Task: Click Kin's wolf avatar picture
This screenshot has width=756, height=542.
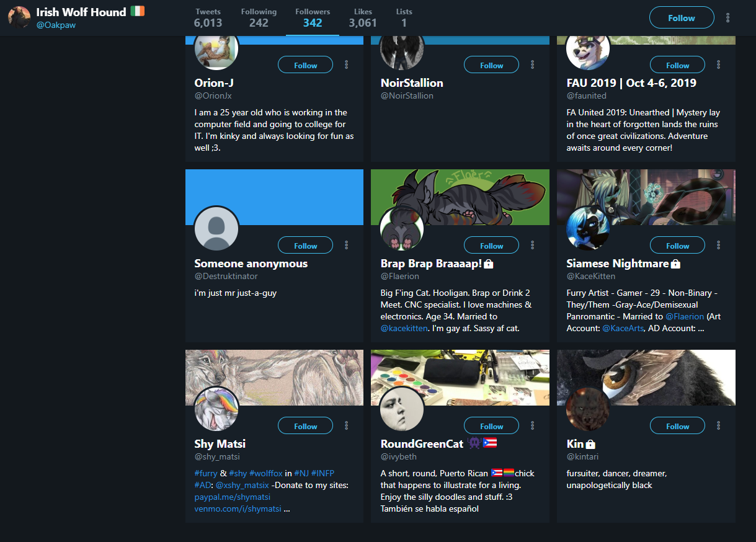Action: (589, 409)
